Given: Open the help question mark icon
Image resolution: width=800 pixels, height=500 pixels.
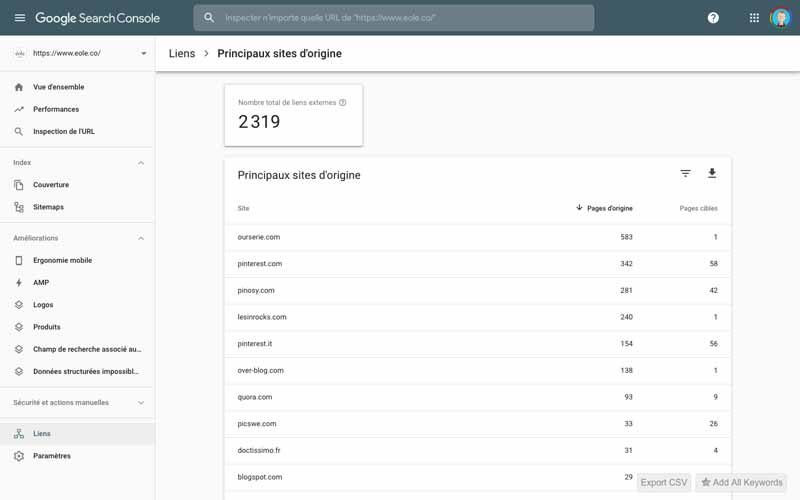Looking at the screenshot, I should point(713,18).
